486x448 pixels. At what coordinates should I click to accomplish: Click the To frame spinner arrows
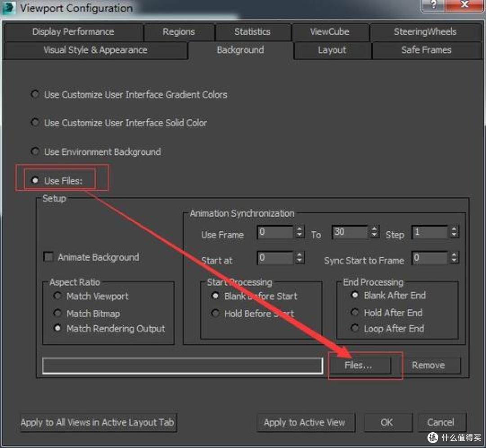pyautogui.click(x=374, y=232)
